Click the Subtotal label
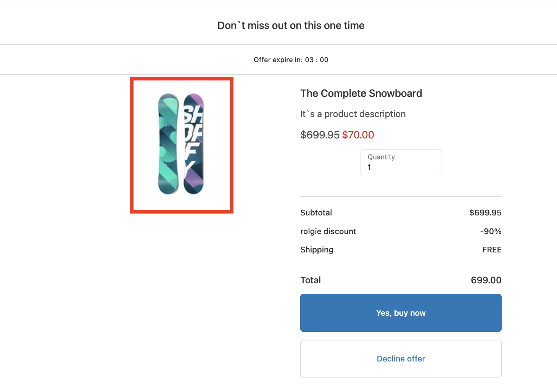 316,213
